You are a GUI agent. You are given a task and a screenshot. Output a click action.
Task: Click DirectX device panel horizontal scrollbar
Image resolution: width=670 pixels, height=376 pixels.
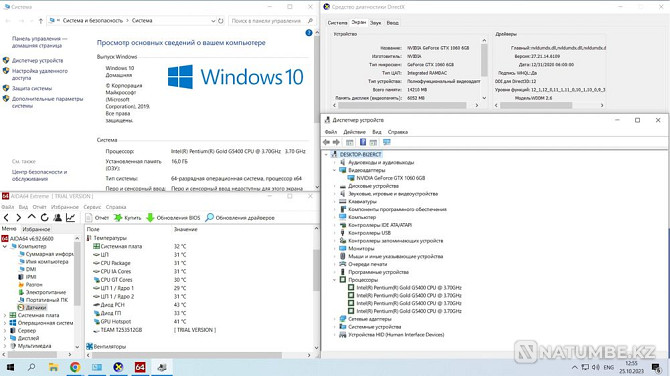tap(403, 105)
